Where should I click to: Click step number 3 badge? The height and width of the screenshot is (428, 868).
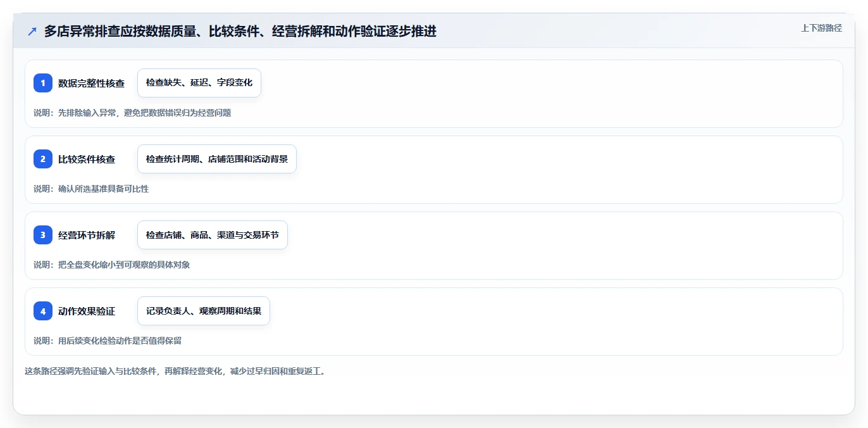[x=43, y=235]
